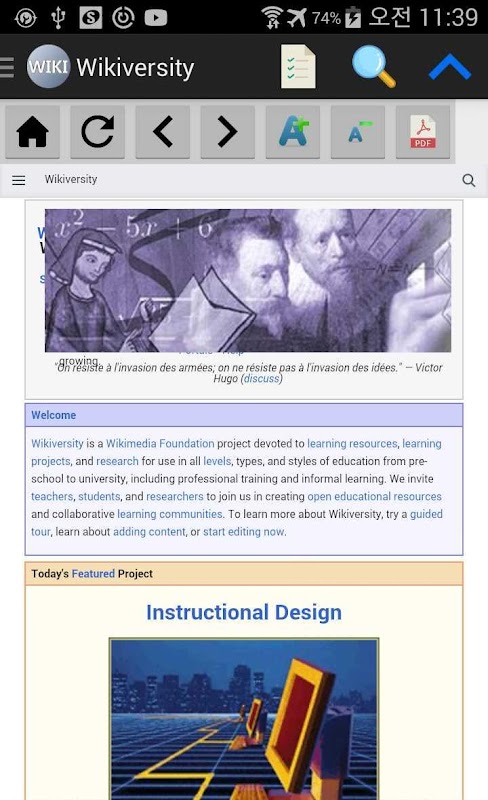Tap the 'Wikiversity' page title text

[70, 180]
